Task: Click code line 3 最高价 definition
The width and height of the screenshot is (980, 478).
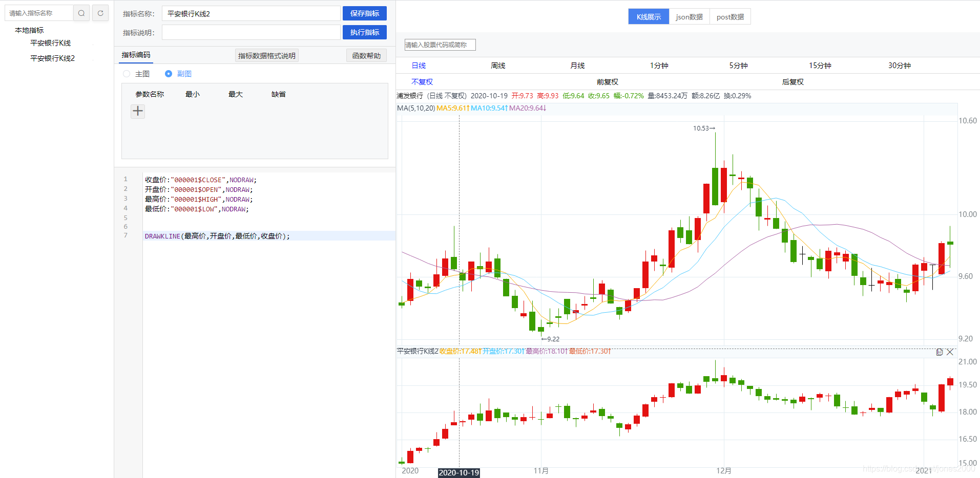Action: [x=199, y=199]
